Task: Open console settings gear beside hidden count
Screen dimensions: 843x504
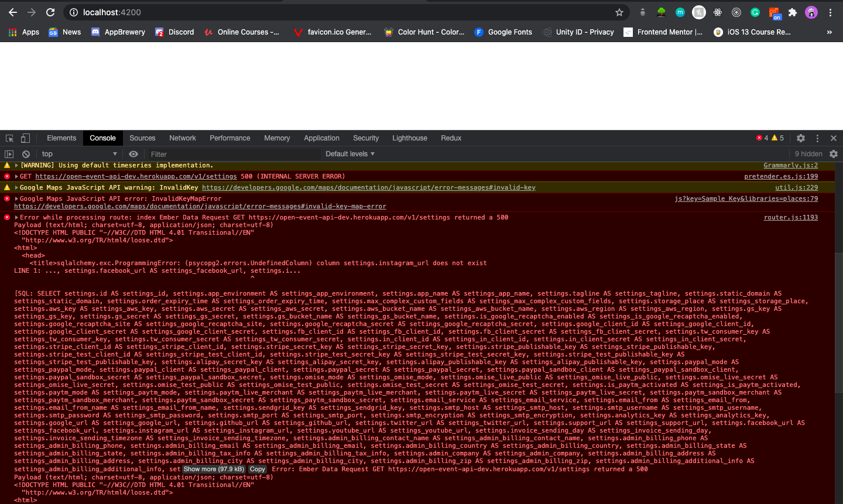Action: (834, 154)
